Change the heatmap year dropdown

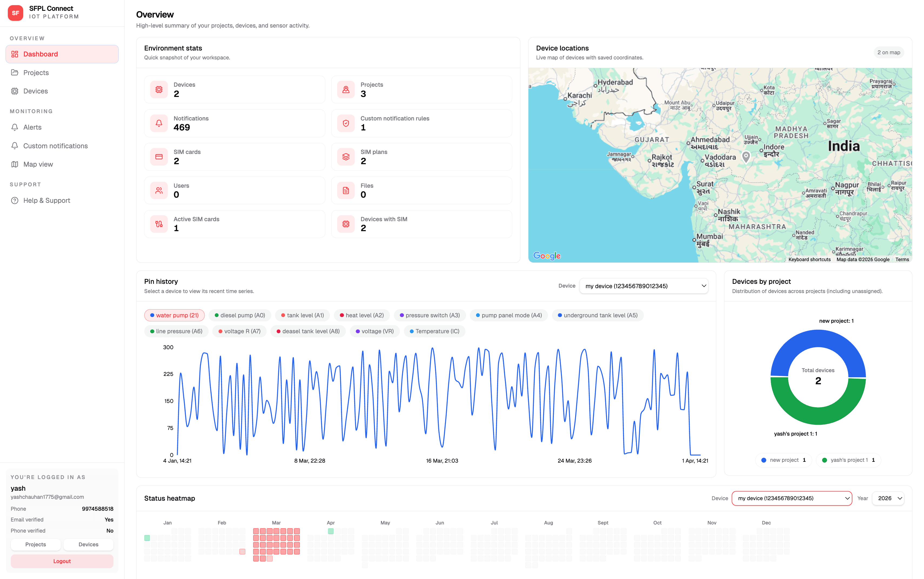(x=888, y=498)
